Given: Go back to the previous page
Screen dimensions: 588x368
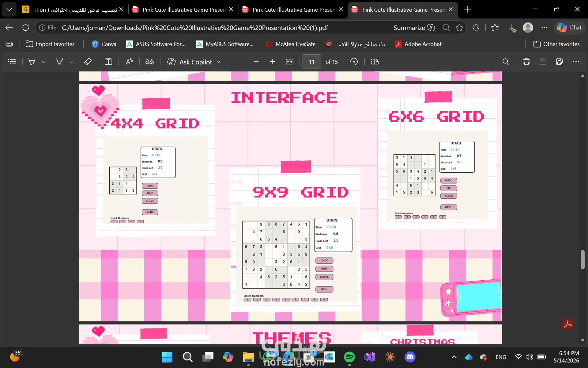Looking at the screenshot, I should coord(9,28).
